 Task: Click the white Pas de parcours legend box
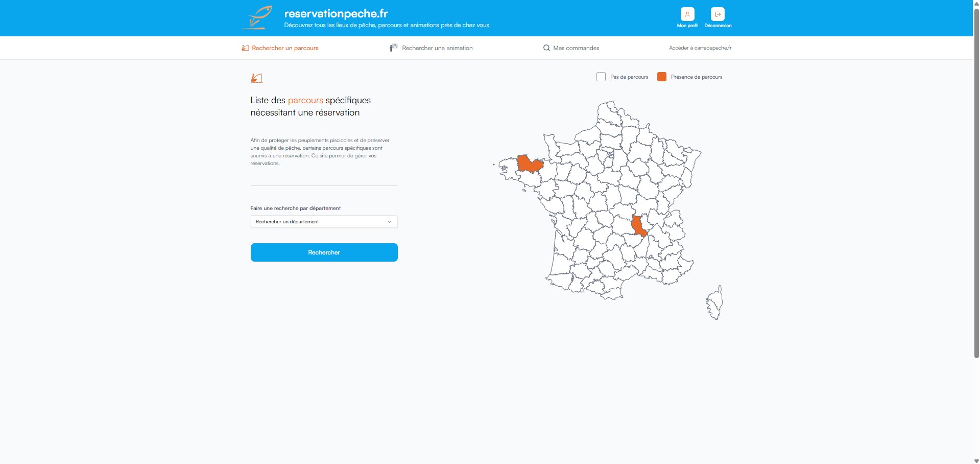point(601,77)
